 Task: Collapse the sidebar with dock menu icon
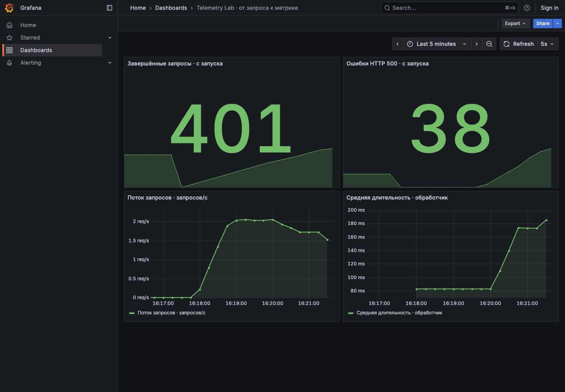[x=109, y=8]
